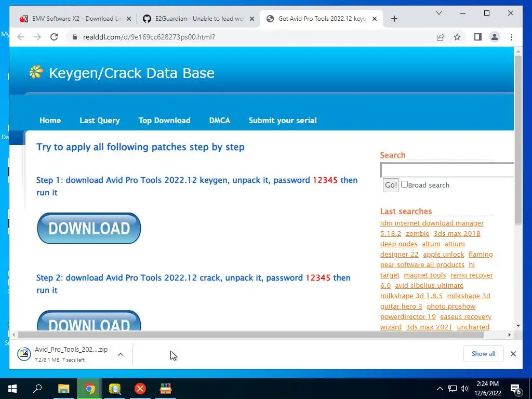Open Chrome three-dot menu
Image resolution: width=532 pixels, height=399 pixels.
point(511,37)
